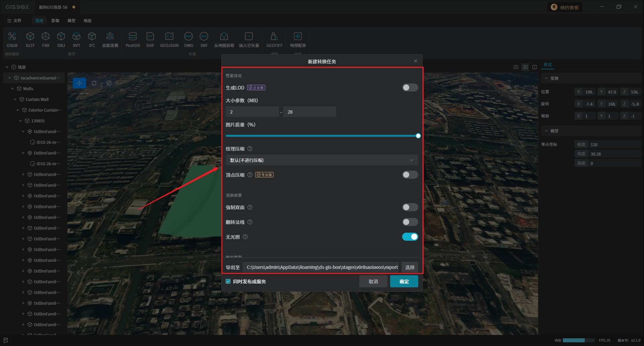This screenshot has width=644, height=346.
Task: Click the GEOJSON import icon
Action: point(169,36)
